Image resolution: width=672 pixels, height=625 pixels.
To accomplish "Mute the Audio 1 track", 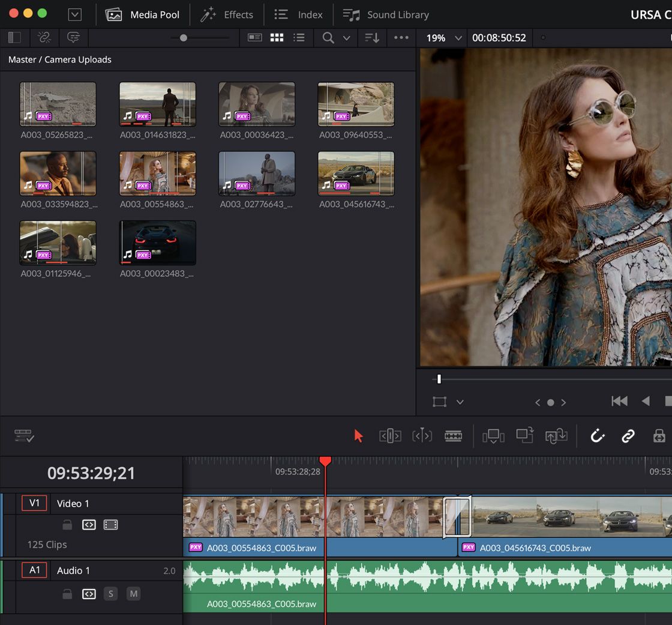I will [x=133, y=594].
